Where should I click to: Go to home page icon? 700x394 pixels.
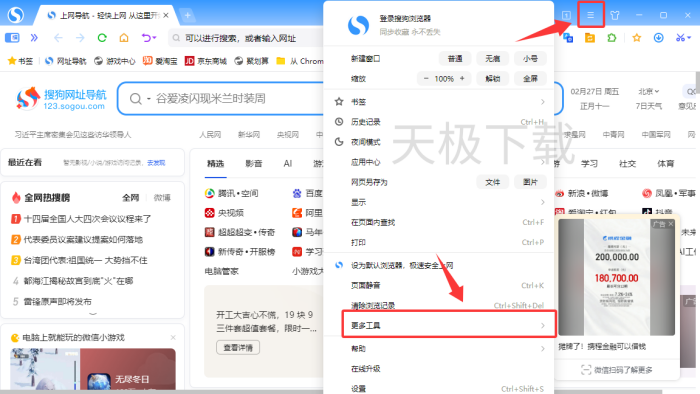coord(124,38)
